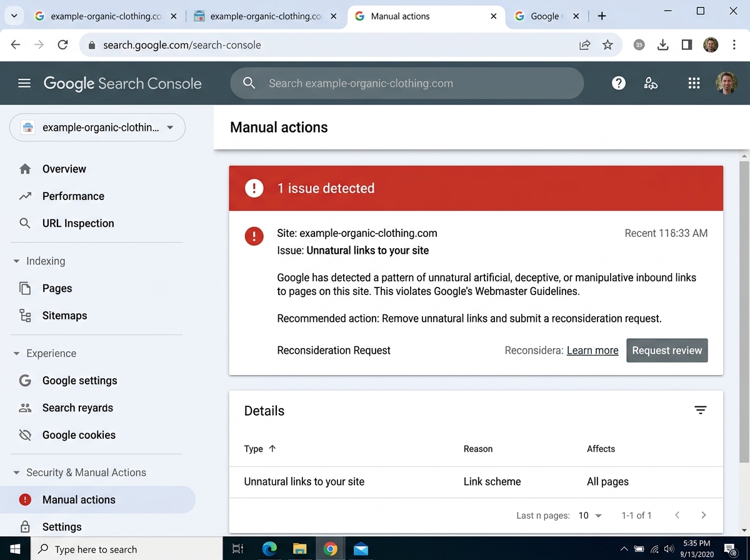Share this page from address bar
750x560 pixels.
585,44
